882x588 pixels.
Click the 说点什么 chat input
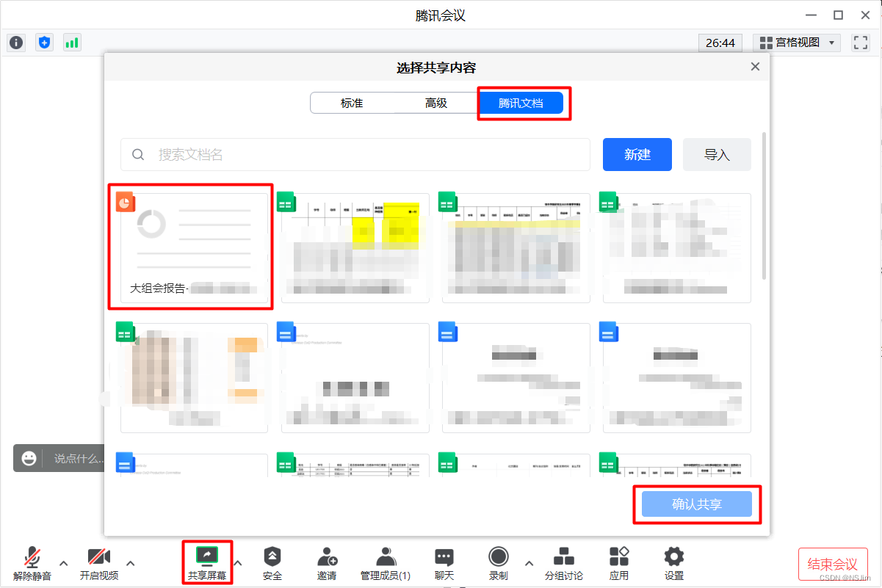coord(79,458)
